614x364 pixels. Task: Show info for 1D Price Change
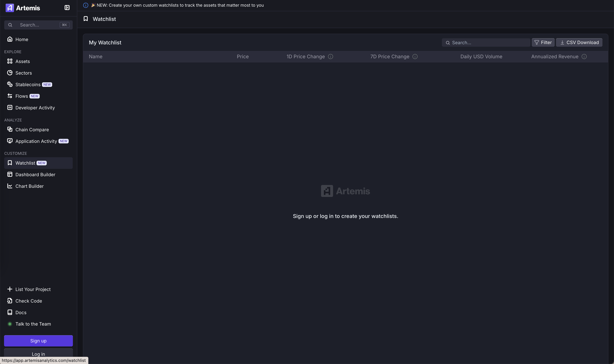(331, 57)
